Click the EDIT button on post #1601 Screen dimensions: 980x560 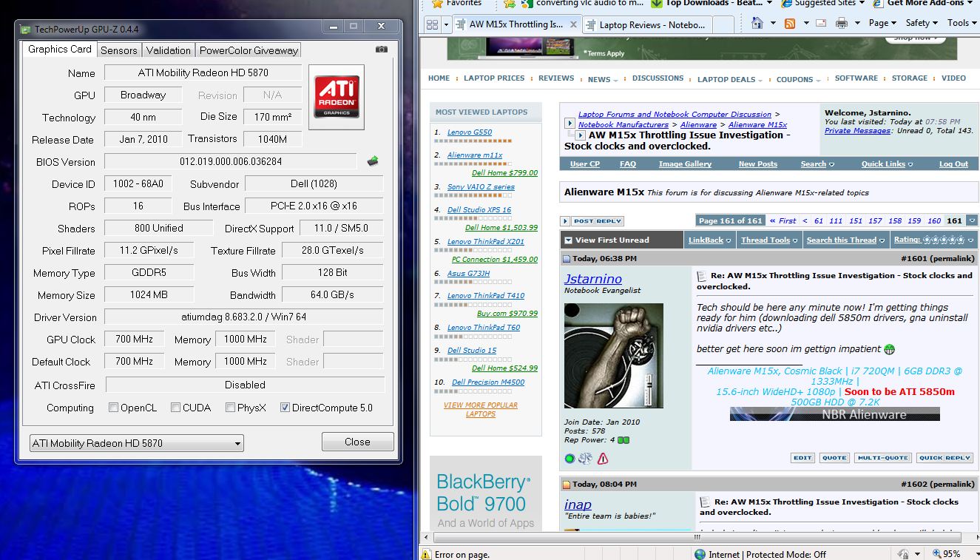802,458
